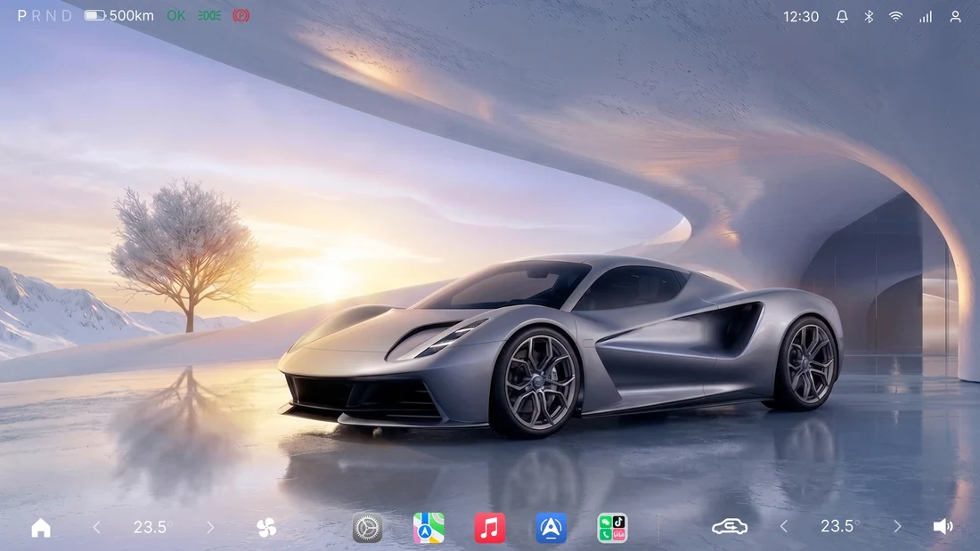This screenshot has width=980, height=551.
Task: Tap the 500km range readout
Action: pos(131,16)
